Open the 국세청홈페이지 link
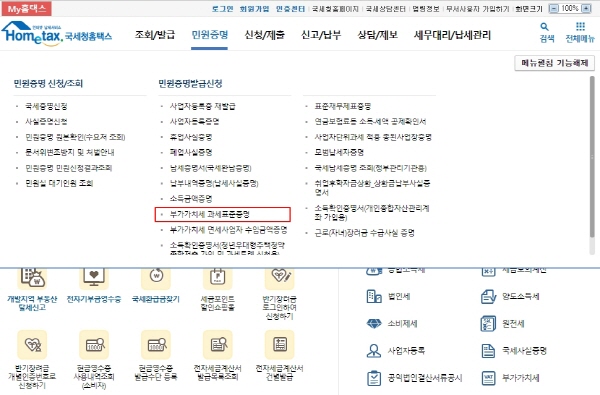This screenshot has height=395, width=600. coord(335,9)
